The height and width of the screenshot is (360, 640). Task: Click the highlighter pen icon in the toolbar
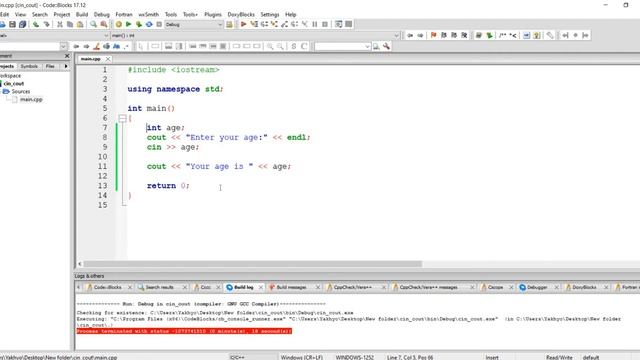tap(96, 47)
